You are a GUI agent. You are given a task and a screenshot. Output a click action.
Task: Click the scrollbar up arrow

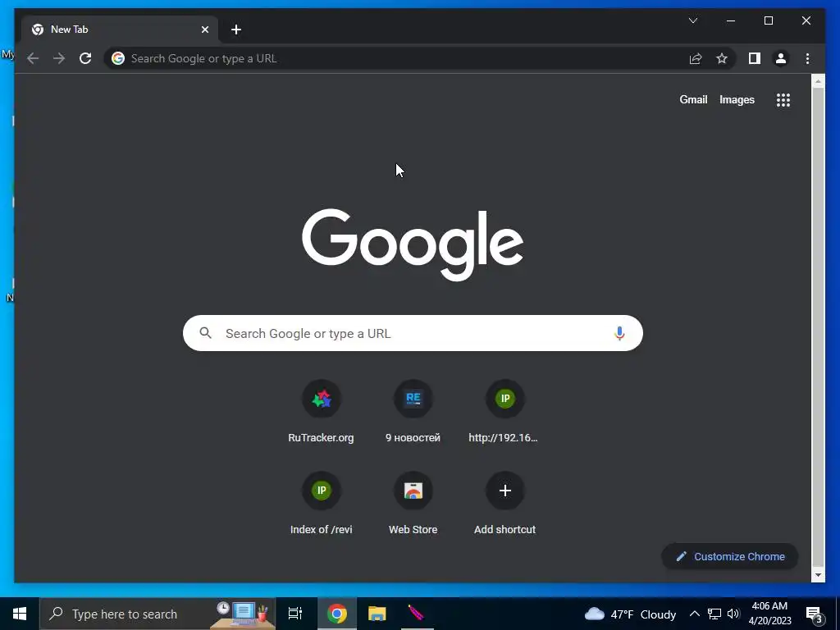coord(818,81)
